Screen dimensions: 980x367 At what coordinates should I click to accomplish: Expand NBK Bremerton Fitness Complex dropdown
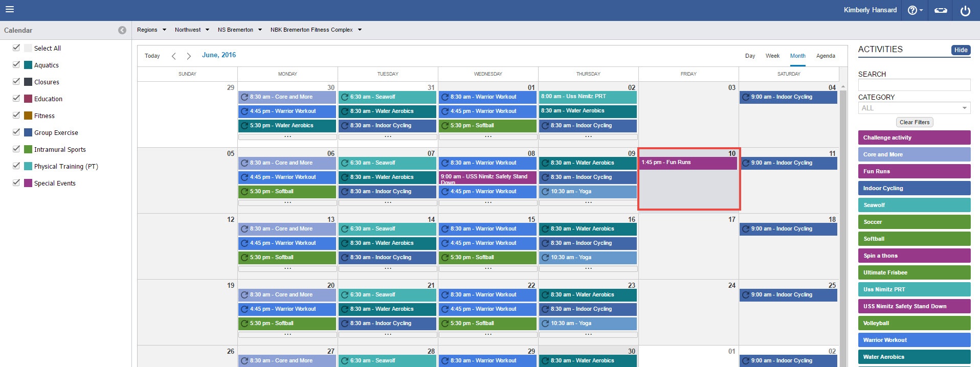pos(316,30)
